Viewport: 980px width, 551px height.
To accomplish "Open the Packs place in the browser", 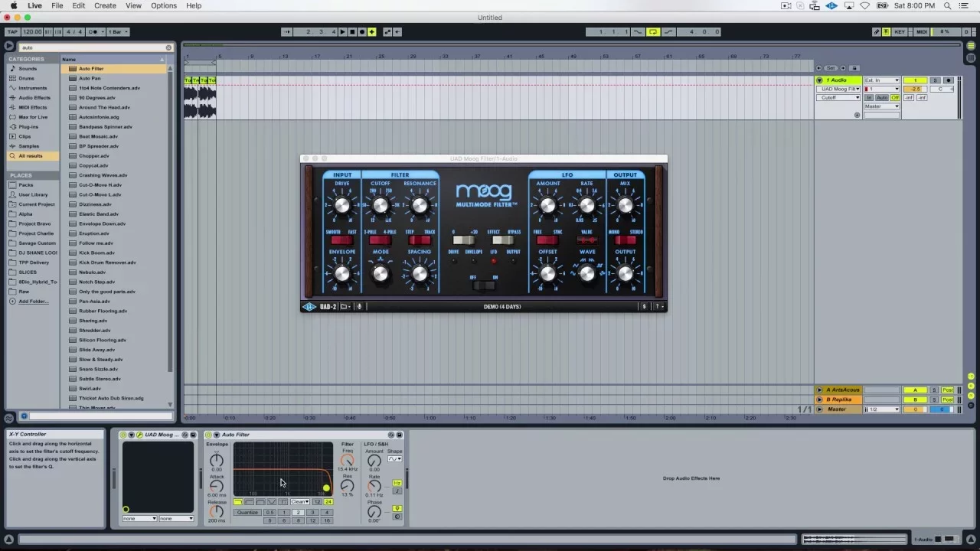I will point(33,184).
